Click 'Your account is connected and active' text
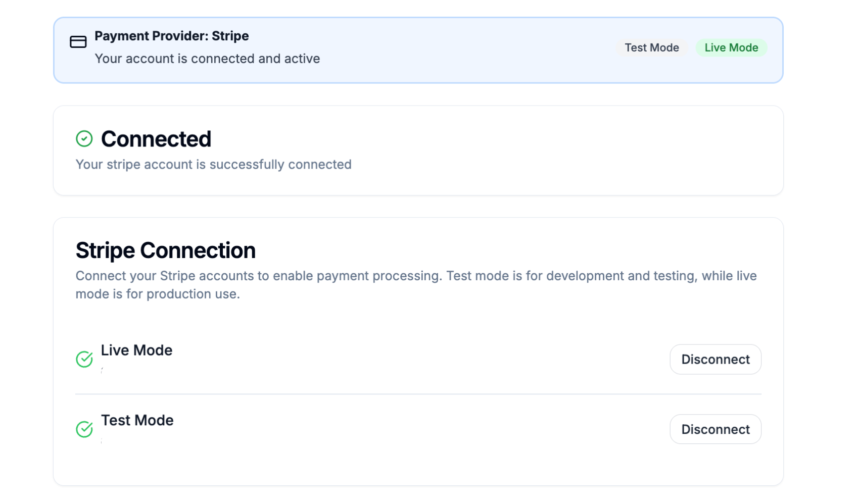857x504 pixels. tap(207, 59)
